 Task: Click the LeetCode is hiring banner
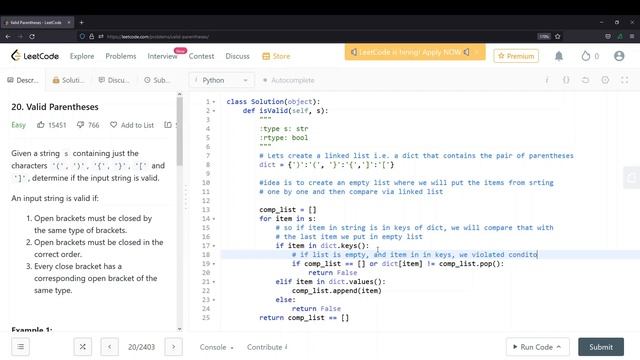tap(415, 52)
